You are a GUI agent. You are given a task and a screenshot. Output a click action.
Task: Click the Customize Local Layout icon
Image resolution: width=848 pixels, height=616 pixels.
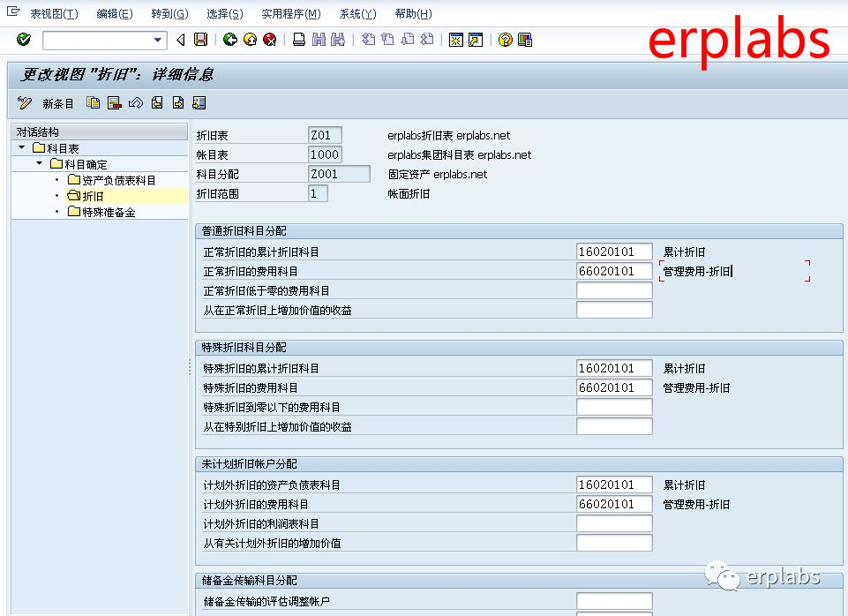point(524,40)
